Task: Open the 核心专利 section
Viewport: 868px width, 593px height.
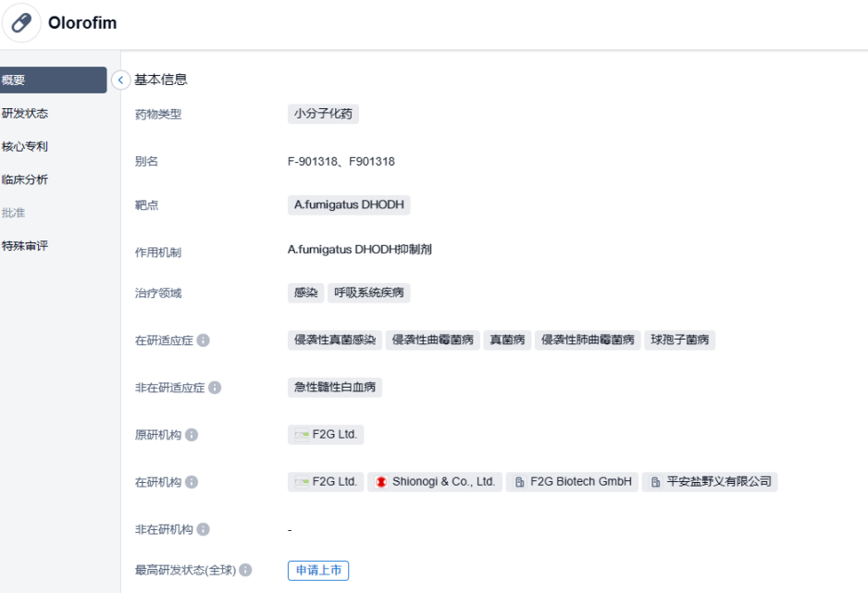Action: click(x=26, y=146)
